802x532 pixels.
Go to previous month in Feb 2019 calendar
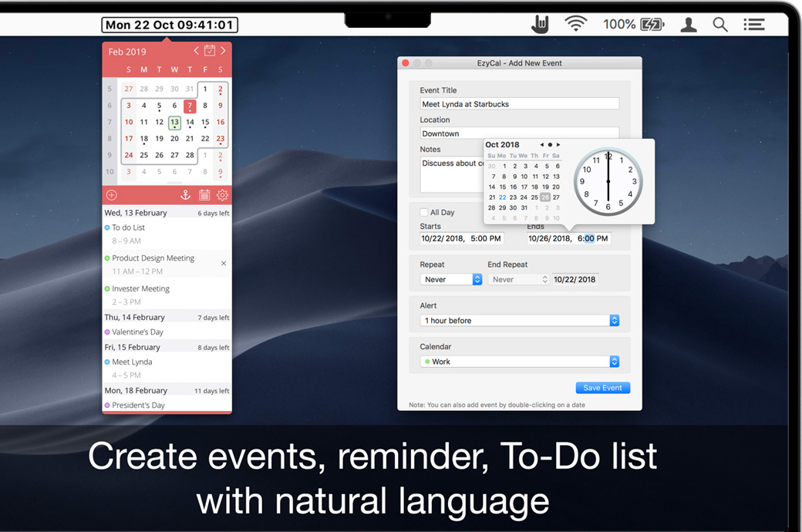tap(196, 51)
